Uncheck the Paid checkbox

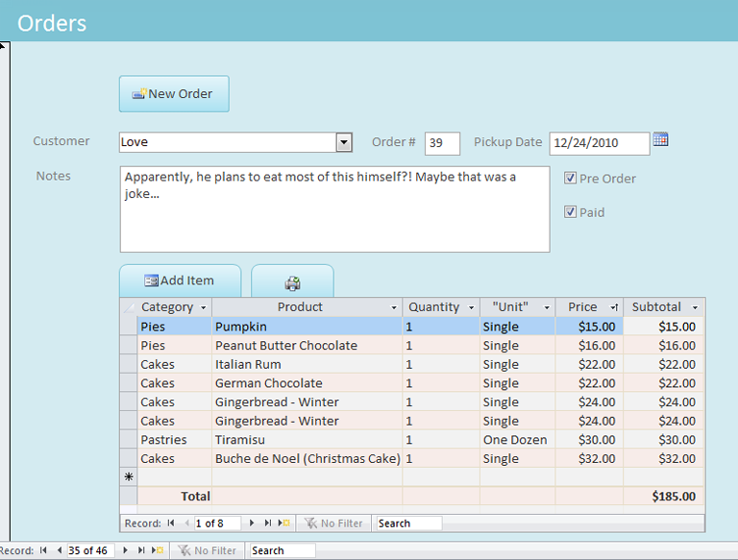tap(570, 212)
